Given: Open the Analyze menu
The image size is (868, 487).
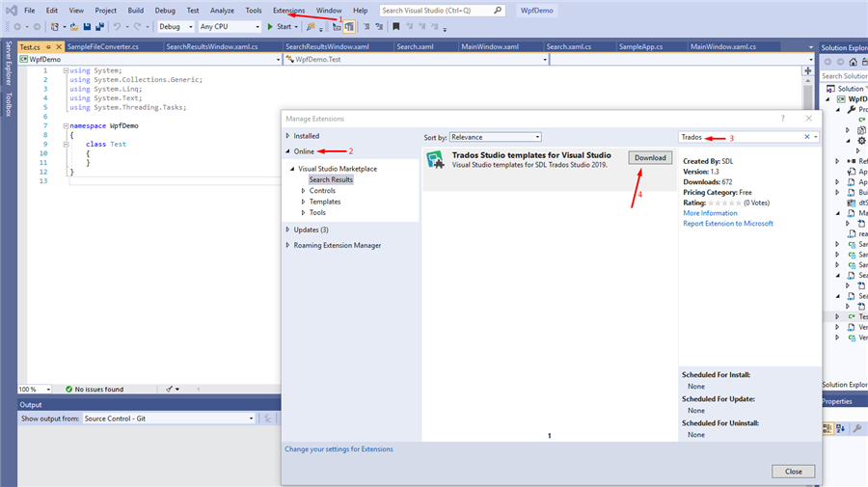Looking at the screenshot, I should click(x=222, y=10).
